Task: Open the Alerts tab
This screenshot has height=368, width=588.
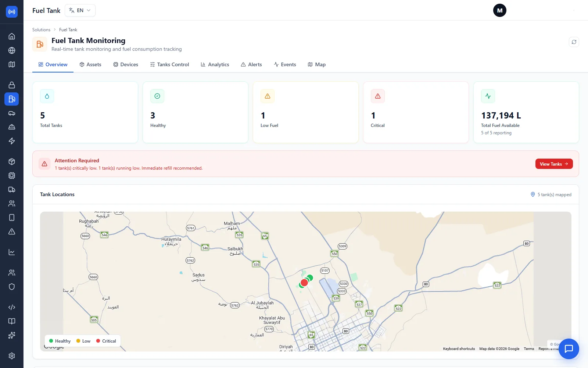Action: 251,64
